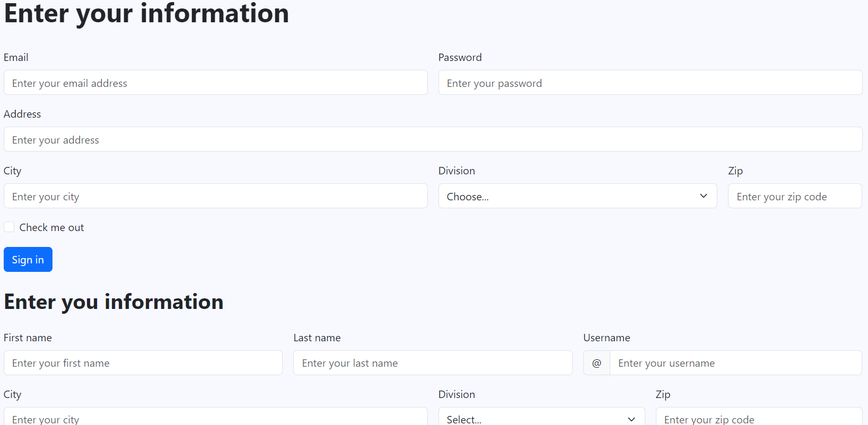Click the Last name label text
The width and height of the screenshot is (868, 425).
tap(317, 338)
